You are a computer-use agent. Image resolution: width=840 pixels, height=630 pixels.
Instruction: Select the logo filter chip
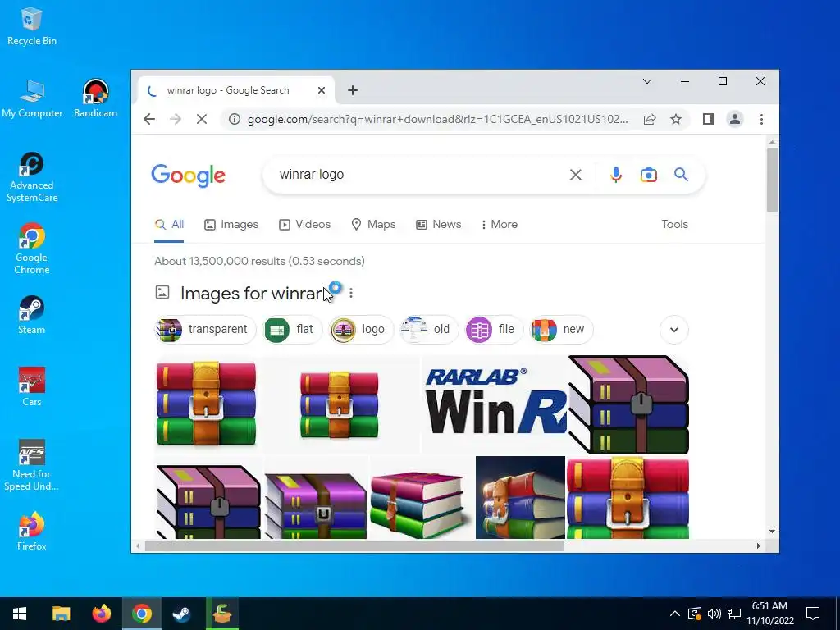point(361,330)
